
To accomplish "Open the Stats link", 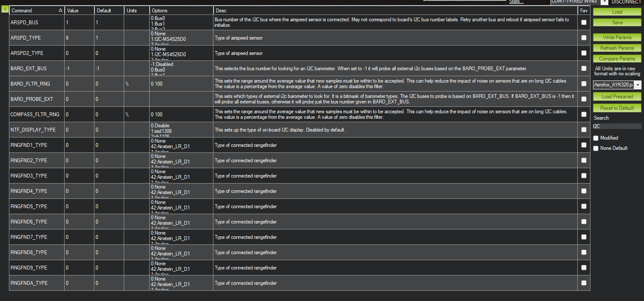I will pyautogui.click(x=516, y=2).
